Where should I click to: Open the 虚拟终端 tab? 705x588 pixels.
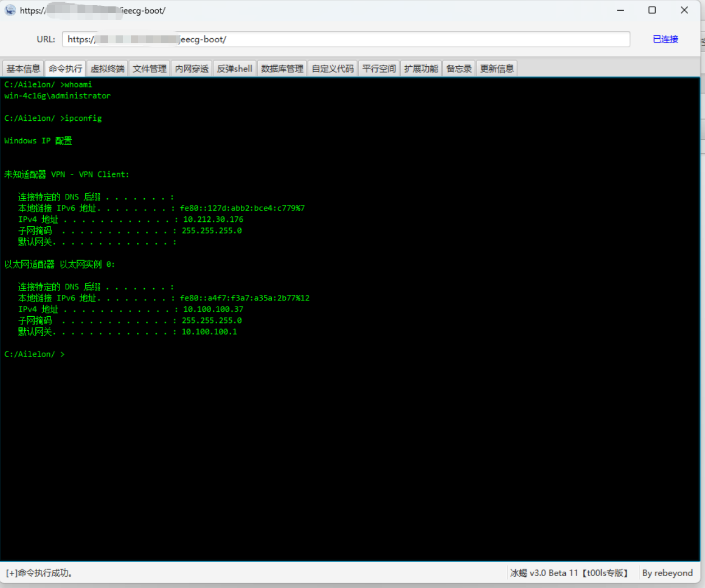click(107, 69)
